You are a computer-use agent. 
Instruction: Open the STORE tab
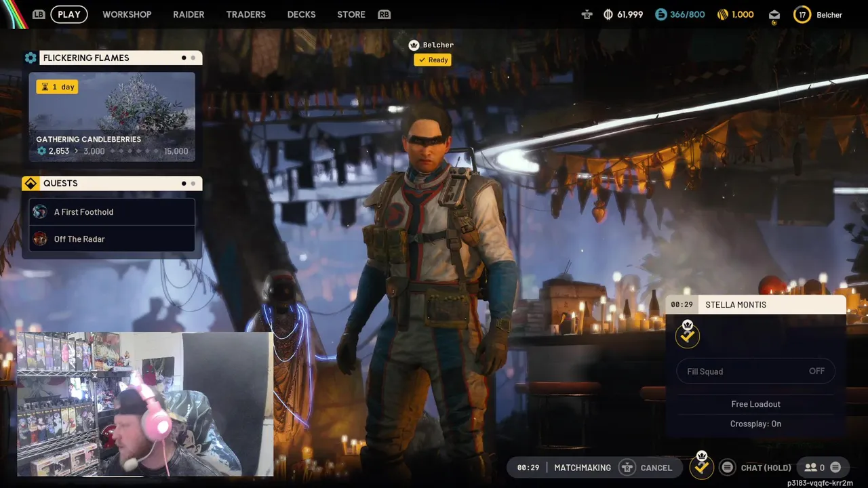point(351,14)
